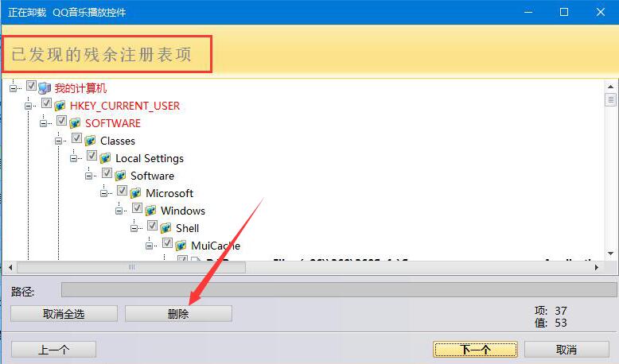Go back with the 上一个 button
This screenshot has height=364, width=619.
tap(53, 350)
